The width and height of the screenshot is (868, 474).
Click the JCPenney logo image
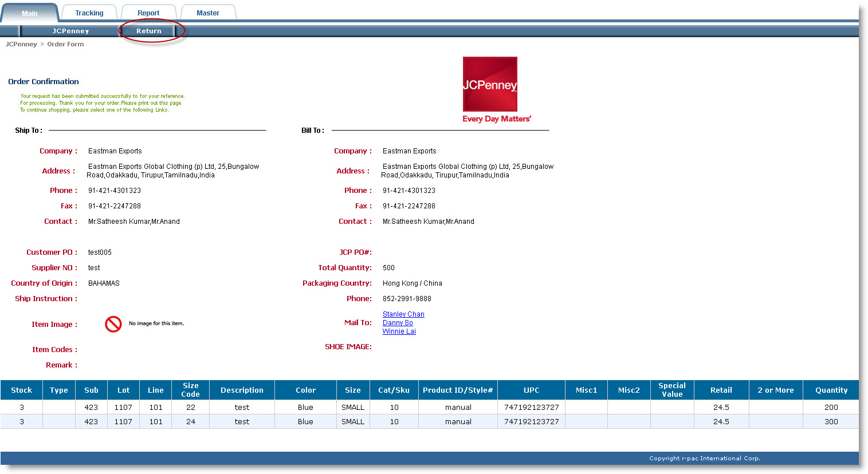pos(490,84)
